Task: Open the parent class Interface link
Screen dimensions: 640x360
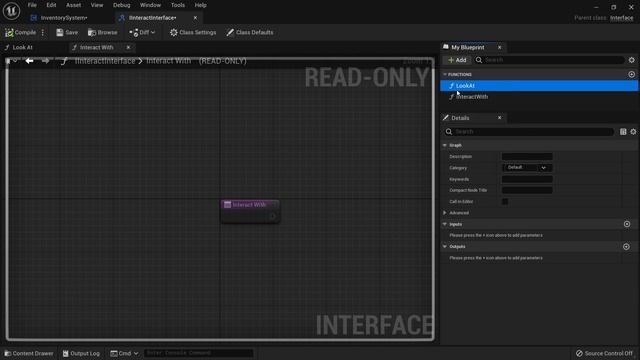Action: 622,18
